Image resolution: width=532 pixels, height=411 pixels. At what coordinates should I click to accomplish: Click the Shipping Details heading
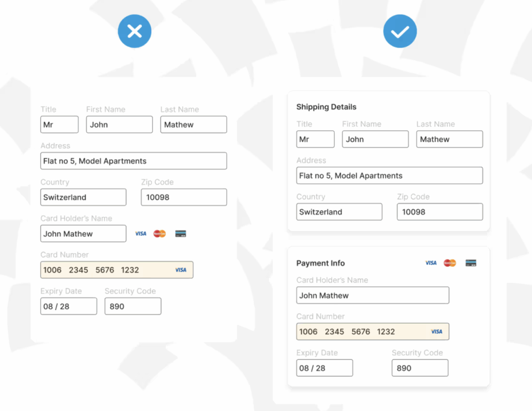coord(326,107)
